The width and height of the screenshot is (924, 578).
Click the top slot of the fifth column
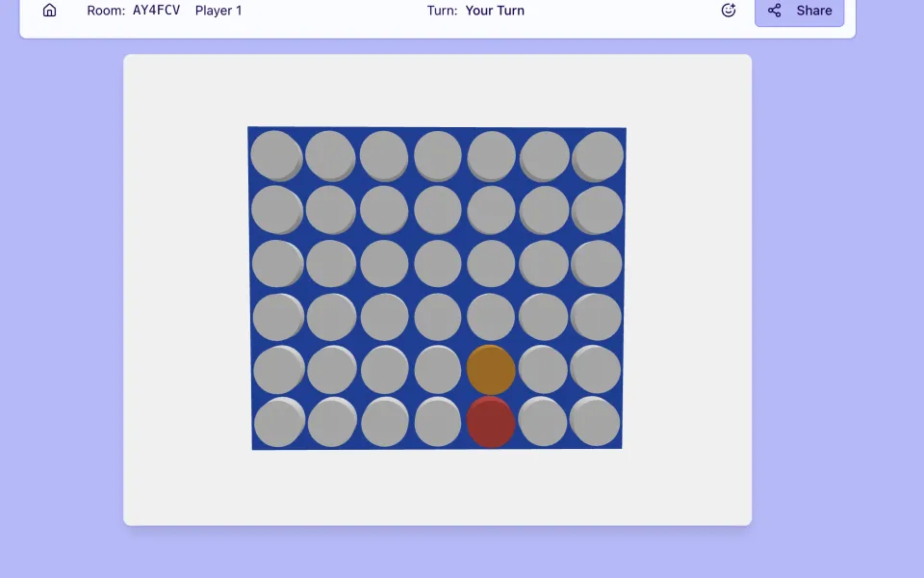coord(492,156)
